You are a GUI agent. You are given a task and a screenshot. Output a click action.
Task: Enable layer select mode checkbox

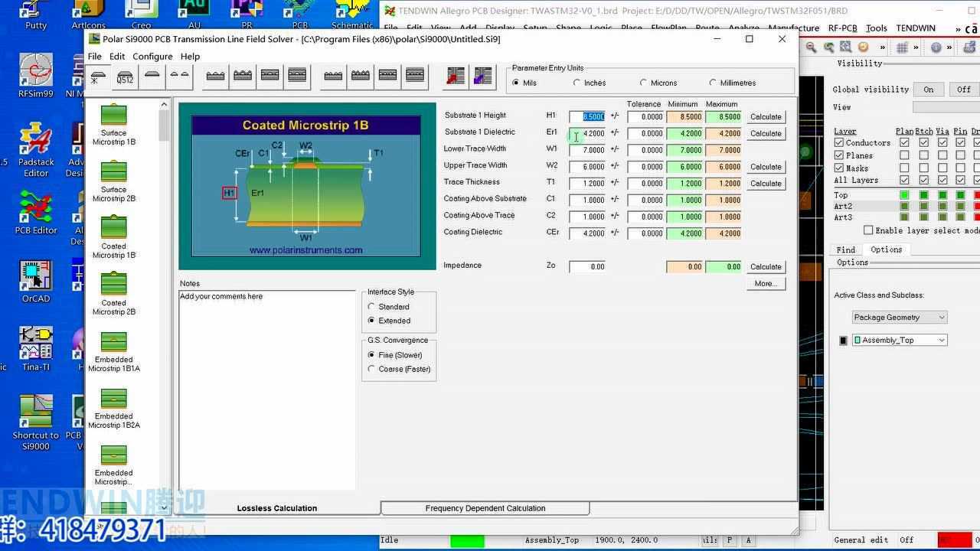(868, 230)
